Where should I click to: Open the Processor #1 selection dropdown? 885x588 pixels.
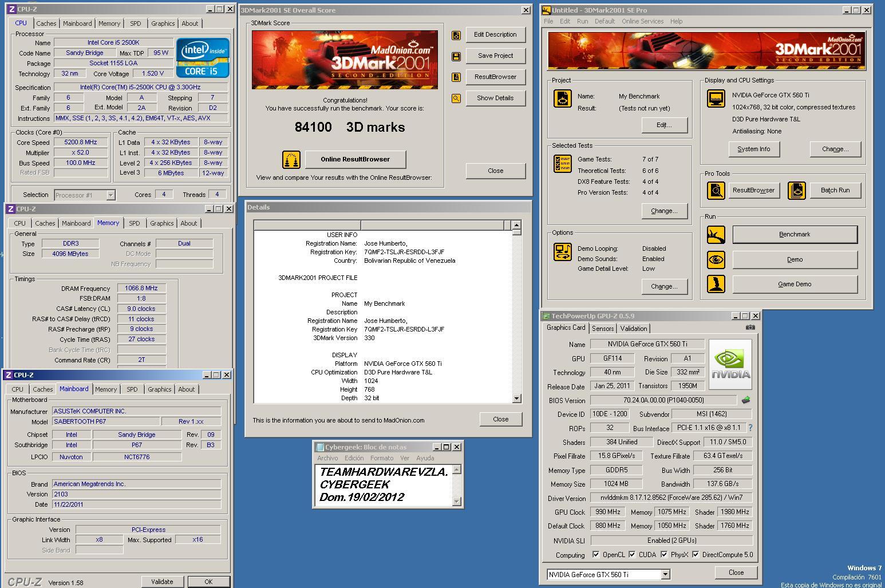point(110,195)
